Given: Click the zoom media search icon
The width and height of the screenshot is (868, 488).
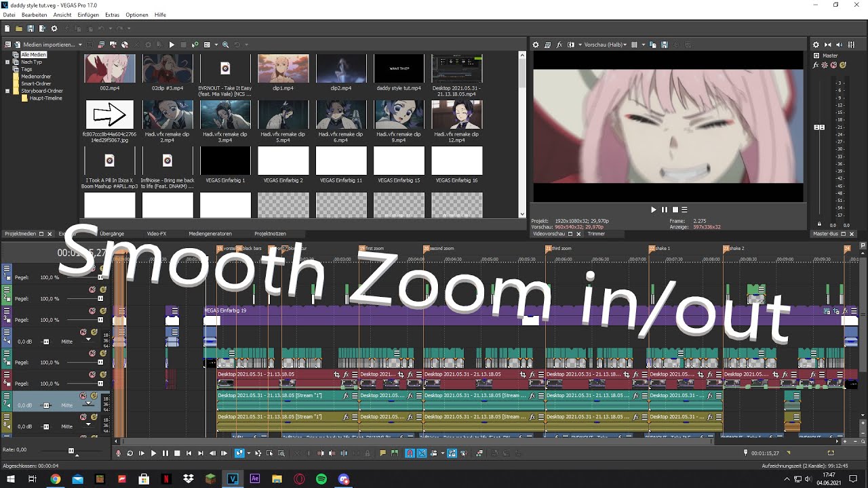Looking at the screenshot, I should click(225, 45).
